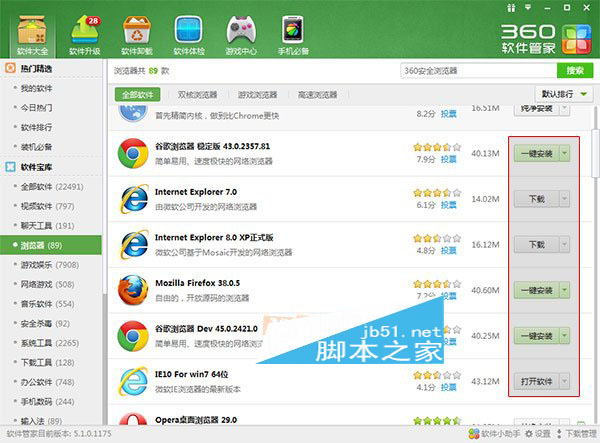Expand dropdown next to Chrome Dev 一键安装
The height and width of the screenshot is (443, 600).
pos(564,336)
